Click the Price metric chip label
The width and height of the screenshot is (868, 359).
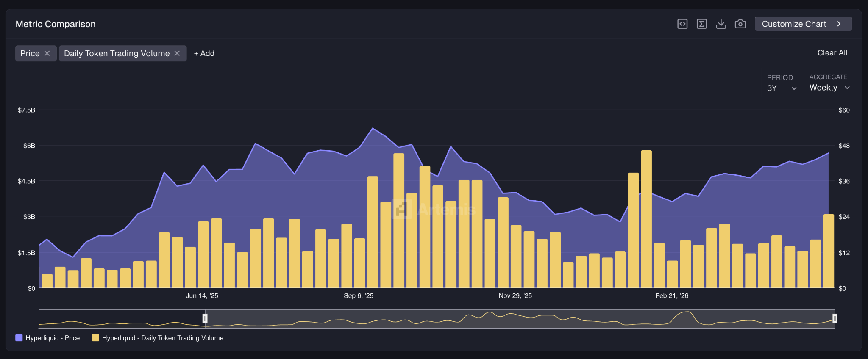(30, 53)
